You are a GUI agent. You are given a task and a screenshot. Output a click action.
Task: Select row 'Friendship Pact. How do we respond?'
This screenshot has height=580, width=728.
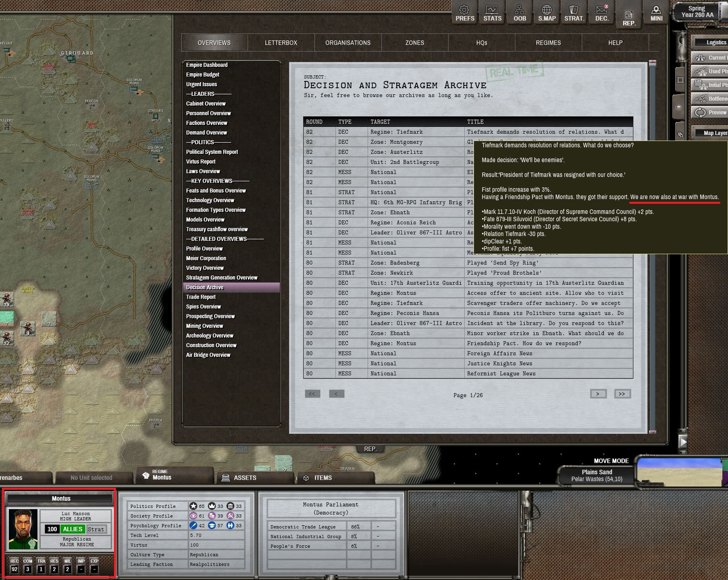tap(468, 343)
